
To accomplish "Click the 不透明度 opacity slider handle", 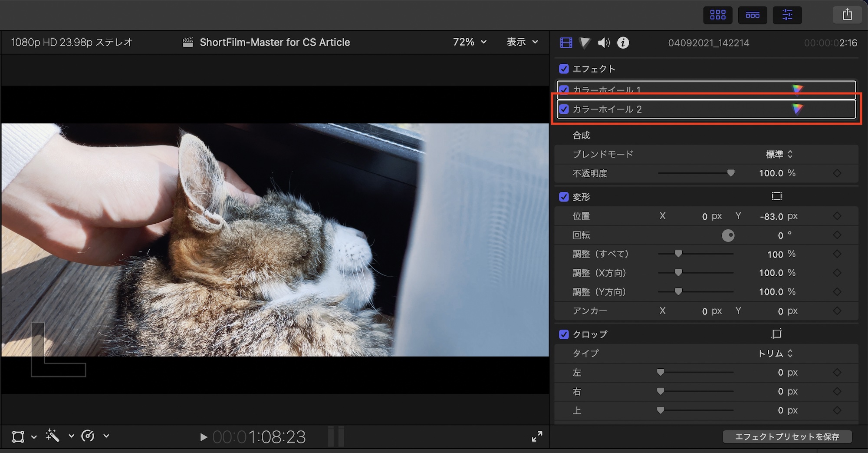I will 731,173.
